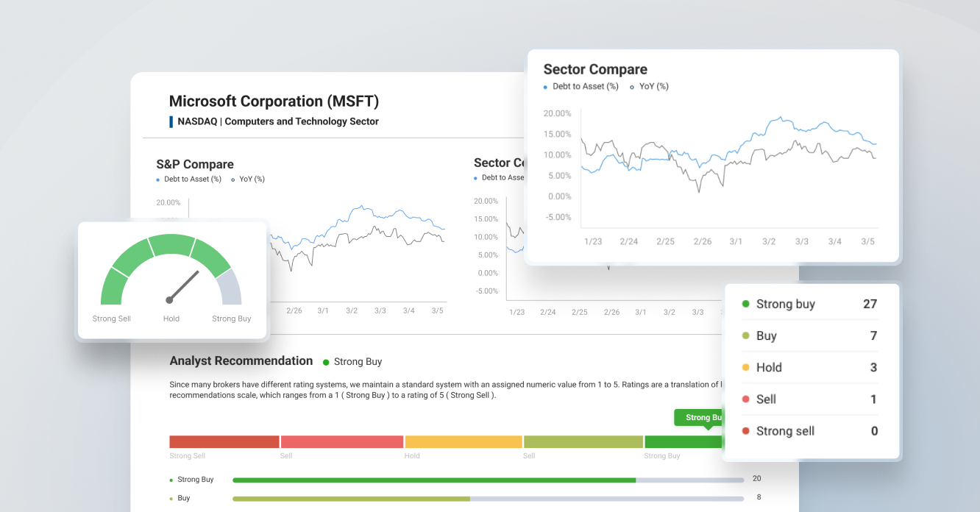Click the Microsoft Corporation (MSFT) title link
This screenshot has width=980, height=512.
274,101
